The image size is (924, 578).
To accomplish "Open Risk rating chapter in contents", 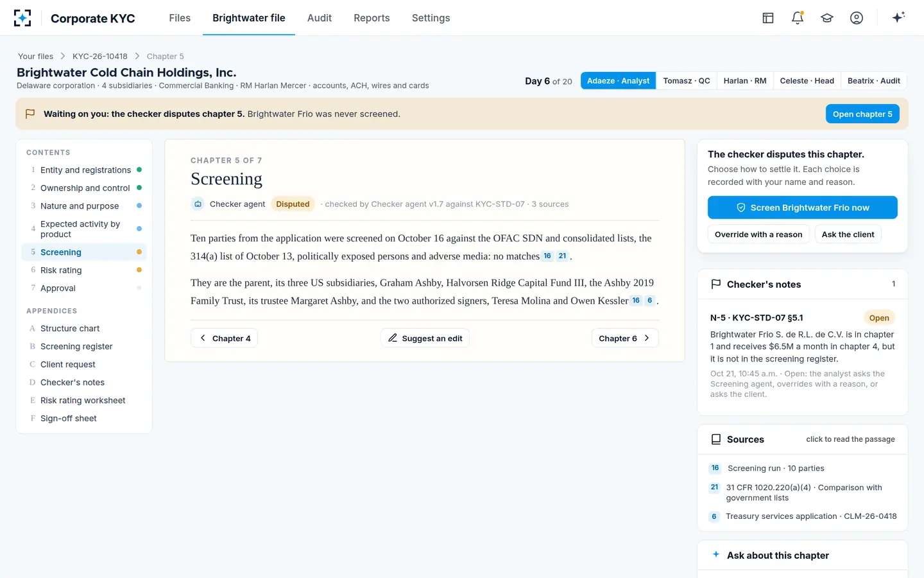I will 84,270.
